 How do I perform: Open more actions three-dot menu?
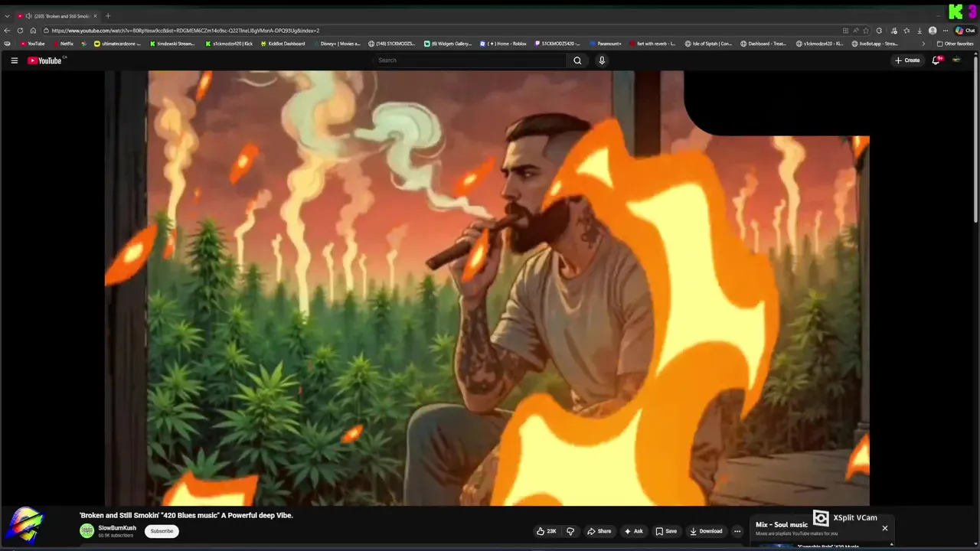[x=737, y=531]
